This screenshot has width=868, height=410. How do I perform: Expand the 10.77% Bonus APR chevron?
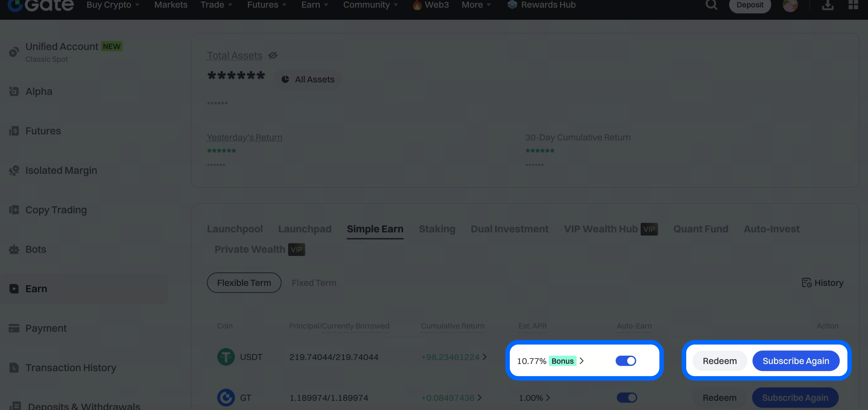click(582, 361)
